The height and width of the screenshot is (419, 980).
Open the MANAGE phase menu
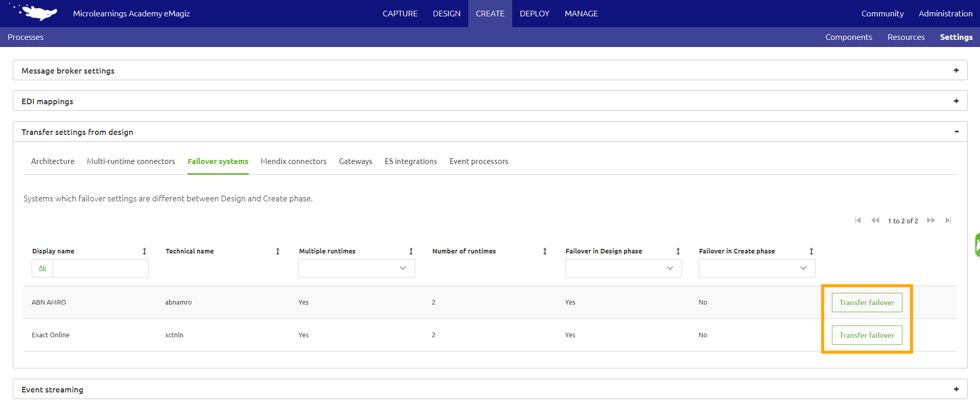(x=581, y=14)
